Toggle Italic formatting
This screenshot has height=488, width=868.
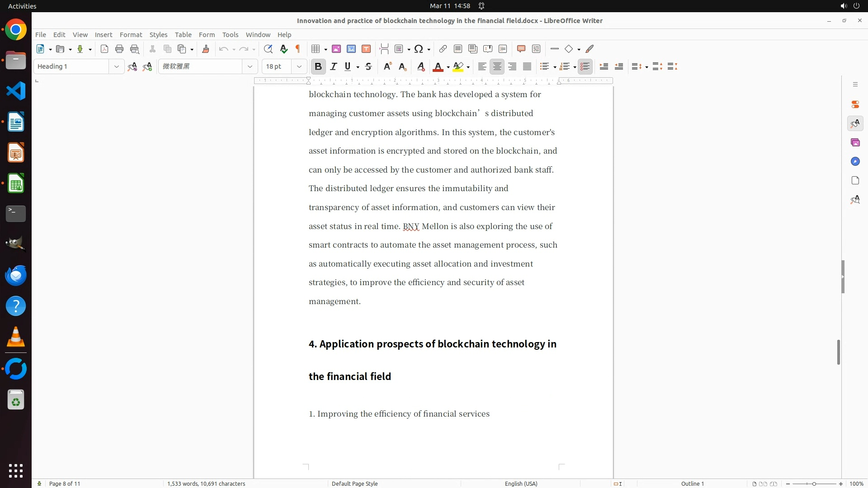click(334, 66)
